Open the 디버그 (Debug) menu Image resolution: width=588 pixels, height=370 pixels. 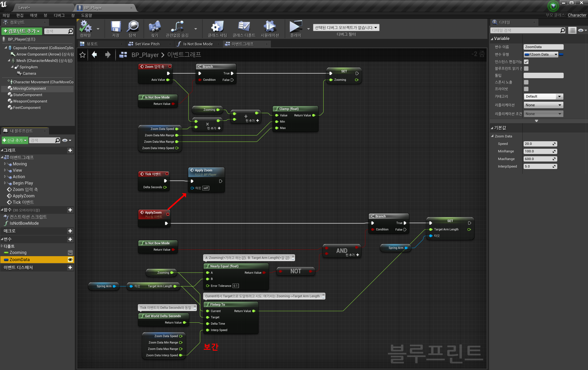pyautogui.click(x=59, y=15)
